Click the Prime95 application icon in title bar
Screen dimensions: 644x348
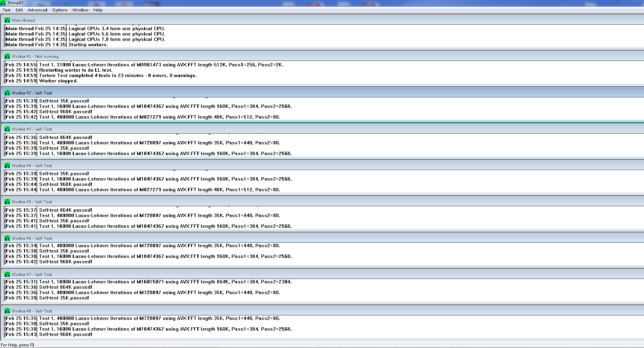point(3,3)
